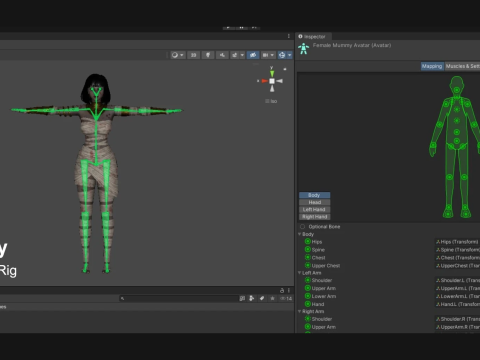Click UpperChest transform field

[x=457, y=266]
